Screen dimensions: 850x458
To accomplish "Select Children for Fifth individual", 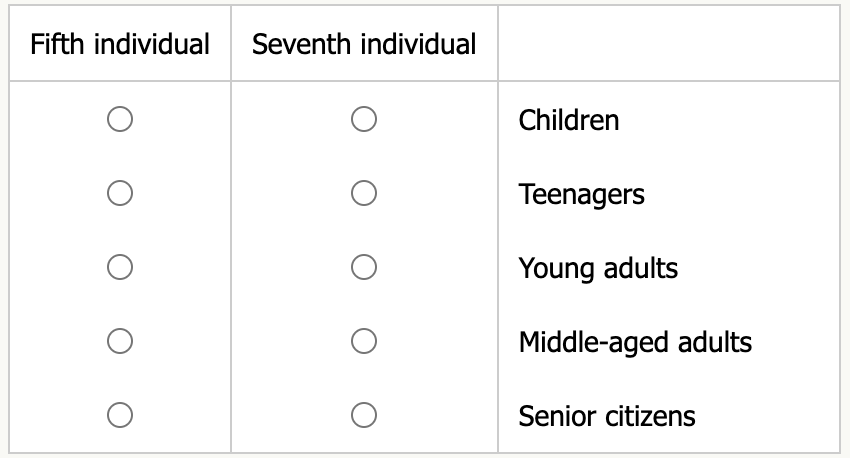I will [x=120, y=120].
